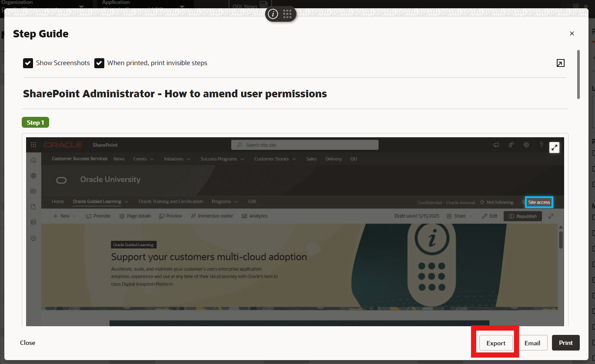This screenshot has width=595, height=364.
Task: Click the app launcher waffle in SharePoint screenshot
Action: [x=33, y=145]
